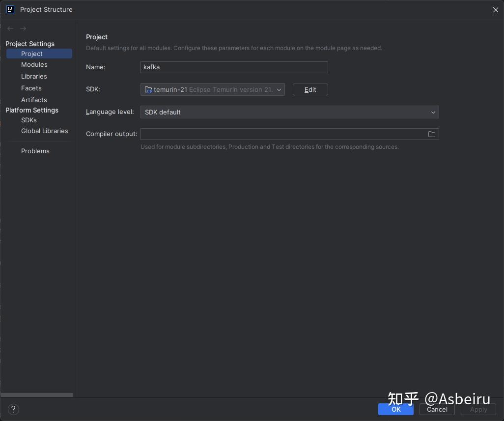
Task: Confirm changes with the OK button
Action: point(396,409)
